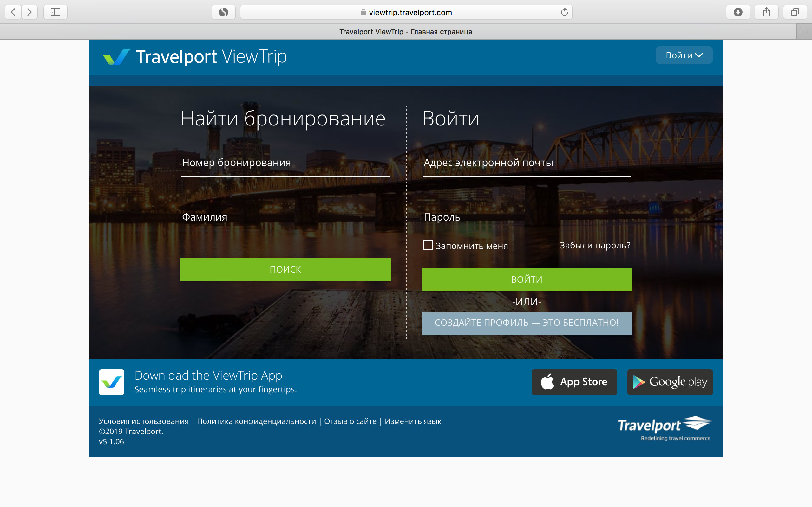The image size is (812, 507).
Task: Click the Share toolbar icon
Action: [x=766, y=12]
